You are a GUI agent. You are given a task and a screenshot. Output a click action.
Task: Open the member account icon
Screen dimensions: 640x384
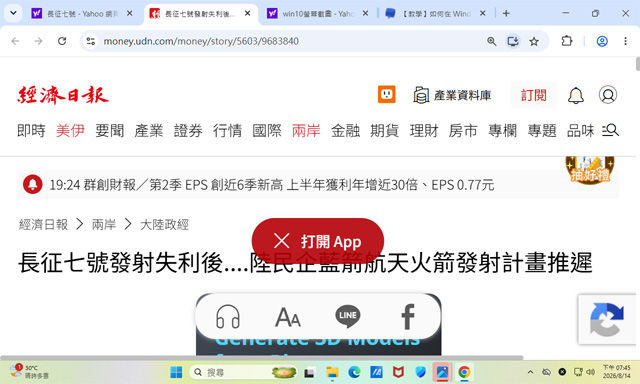point(608,95)
